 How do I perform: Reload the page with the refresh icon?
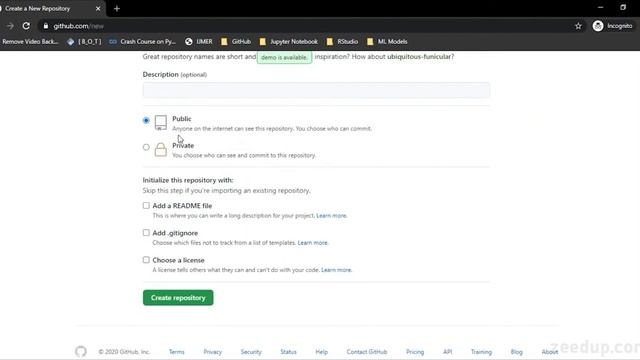click(x=26, y=26)
